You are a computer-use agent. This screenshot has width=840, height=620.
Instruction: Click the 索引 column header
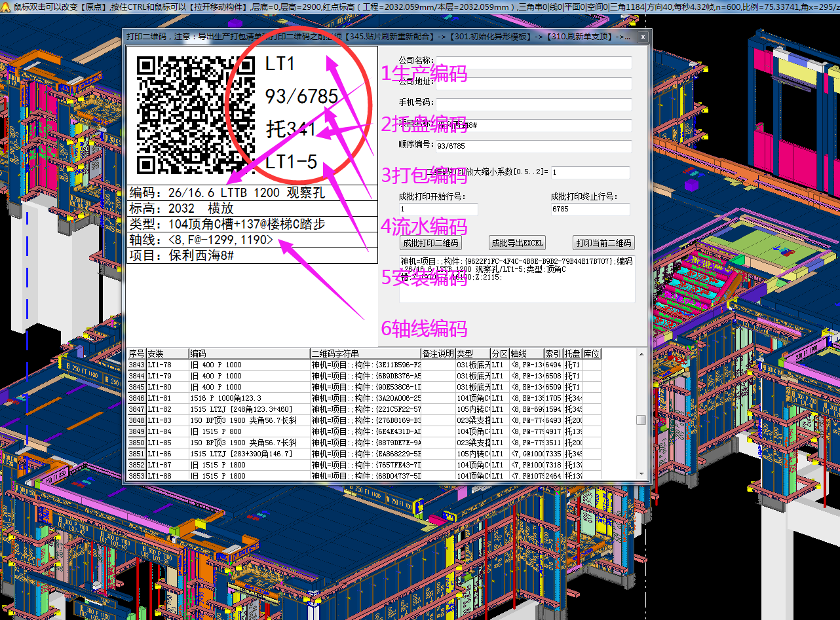click(553, 354)
